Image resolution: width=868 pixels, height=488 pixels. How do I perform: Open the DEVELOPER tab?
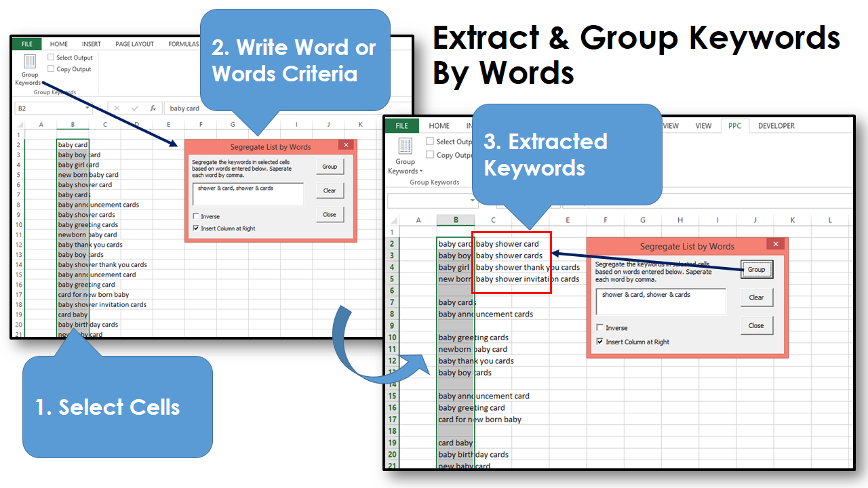point(776,125)
